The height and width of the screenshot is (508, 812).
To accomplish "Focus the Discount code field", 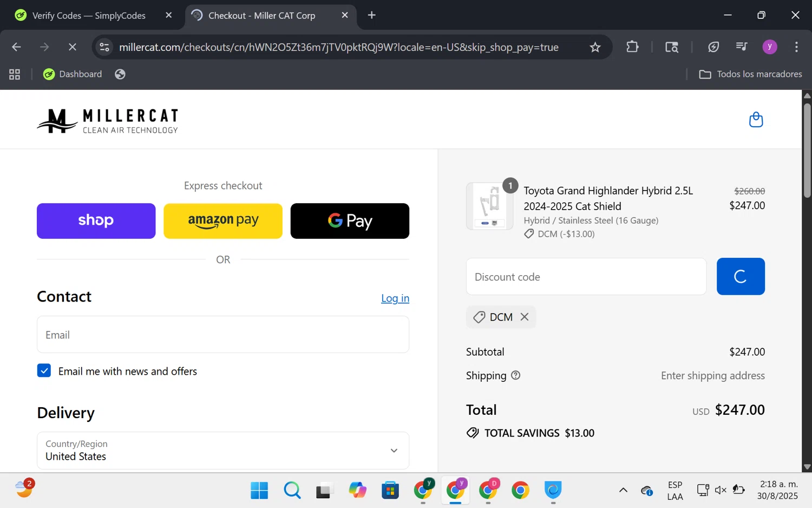I will click(x=586, y=277).
